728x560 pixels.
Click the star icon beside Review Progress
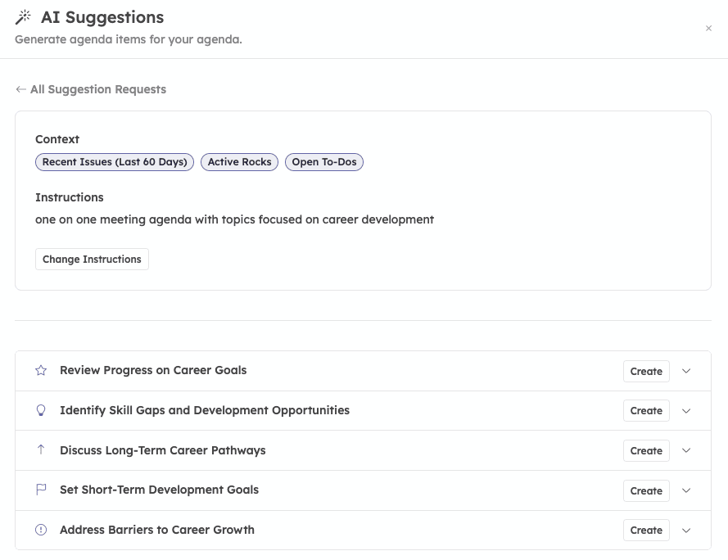tap(41, 371)
